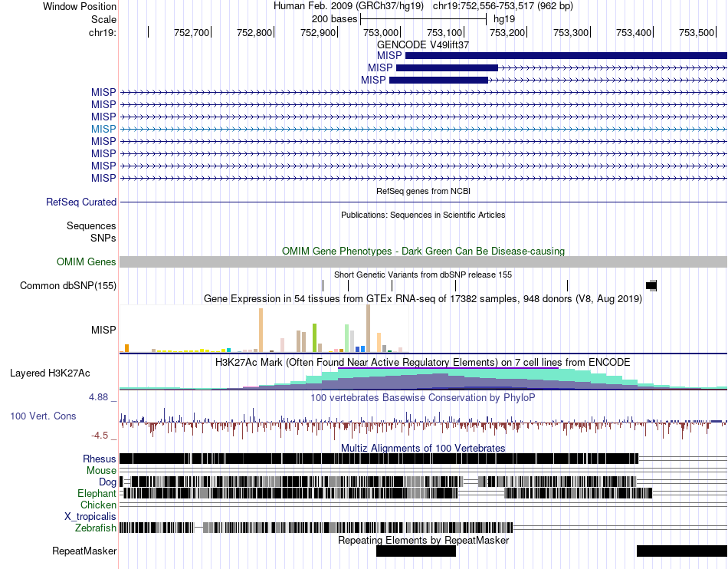
Task: Select dbSNP variant tick just after 752,900
Action: (348, 286)
